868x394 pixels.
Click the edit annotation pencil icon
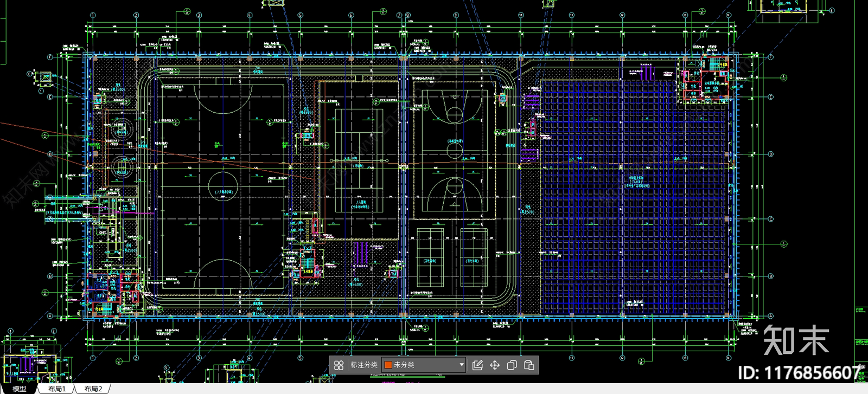(x=477, y=365)
